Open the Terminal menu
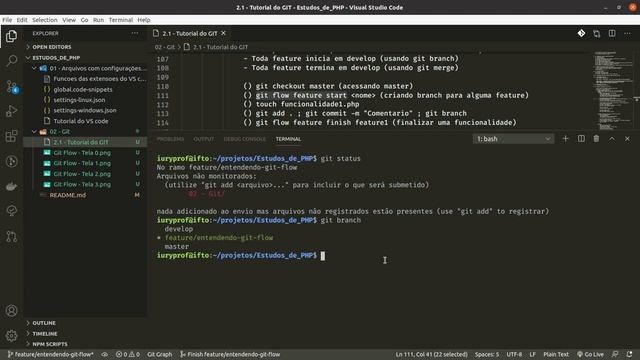Image resolution: width=640 pixels, height=360 pixels. coord(121,20)
